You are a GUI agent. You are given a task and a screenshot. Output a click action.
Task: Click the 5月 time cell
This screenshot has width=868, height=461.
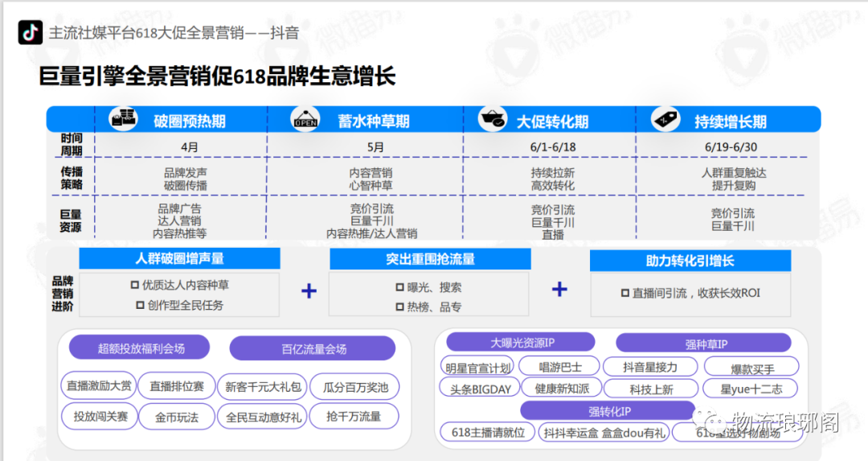click(375, 147)
